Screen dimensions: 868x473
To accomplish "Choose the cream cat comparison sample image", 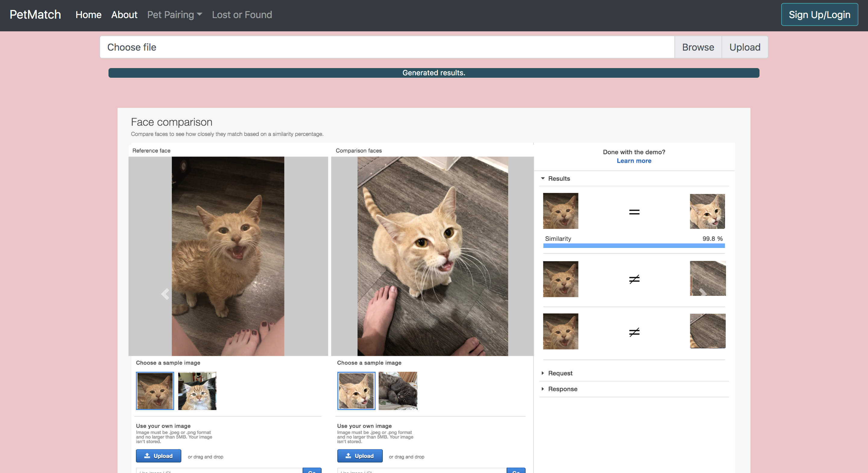I will [x=356, y=391].
